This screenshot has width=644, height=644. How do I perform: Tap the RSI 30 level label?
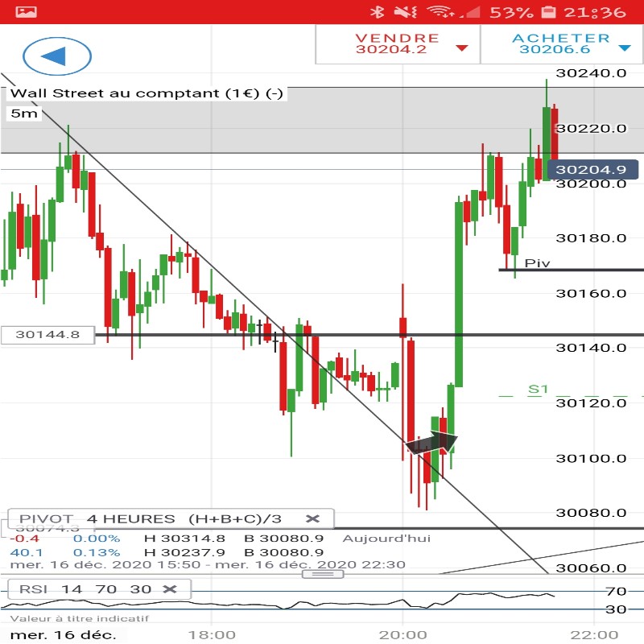pyautogui.click(x=616, y=609)
